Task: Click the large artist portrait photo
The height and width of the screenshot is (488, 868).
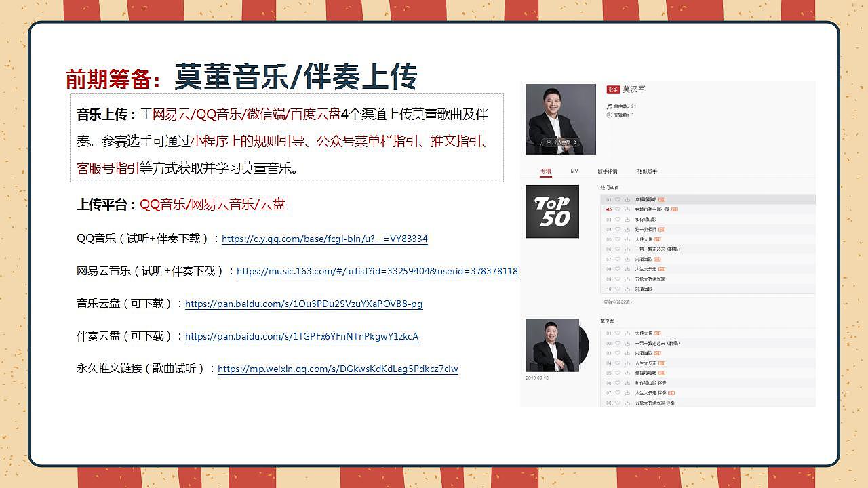Action: (561, 119)
